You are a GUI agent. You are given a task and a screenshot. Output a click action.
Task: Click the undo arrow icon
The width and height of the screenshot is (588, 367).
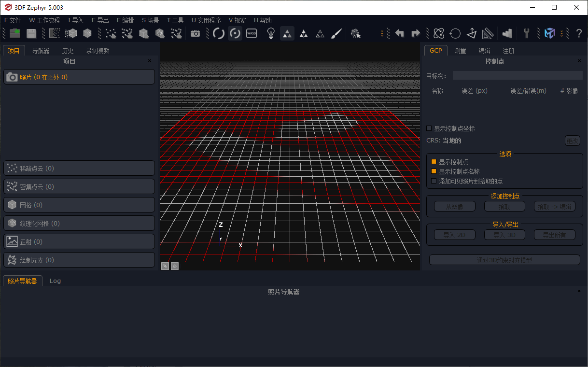point(400,33)
